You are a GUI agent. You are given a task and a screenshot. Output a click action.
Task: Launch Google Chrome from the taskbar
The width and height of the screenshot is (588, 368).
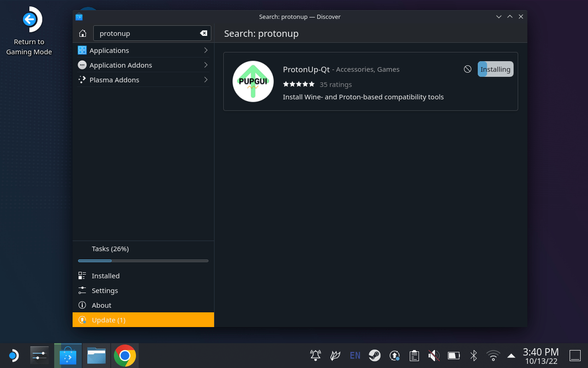coord(124,356)
